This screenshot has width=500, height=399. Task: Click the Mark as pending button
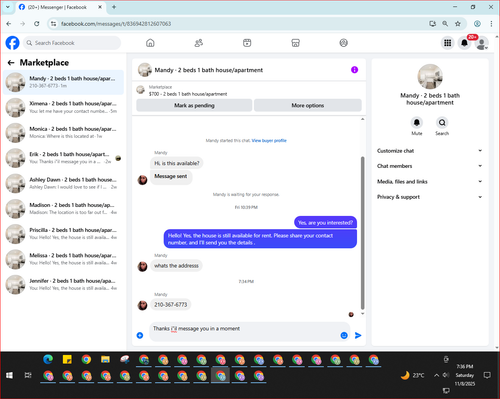click(194, 105)
